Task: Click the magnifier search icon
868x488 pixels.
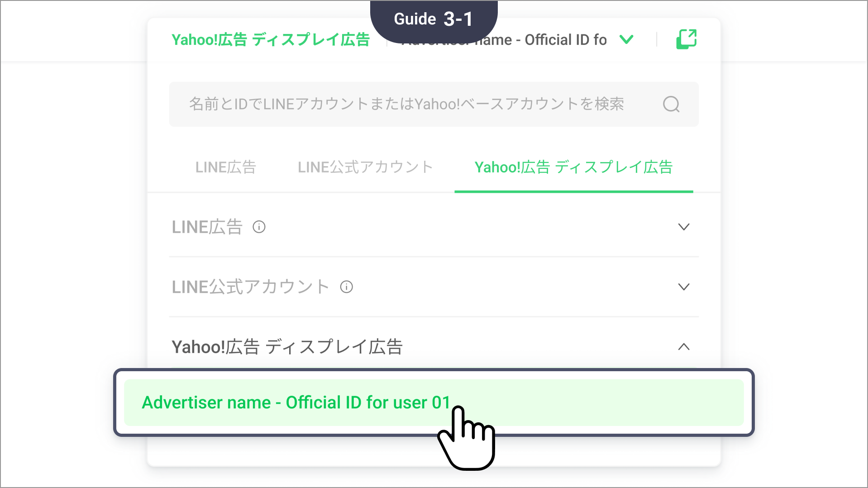Action: pyautogui.click(x=671, y=104)
